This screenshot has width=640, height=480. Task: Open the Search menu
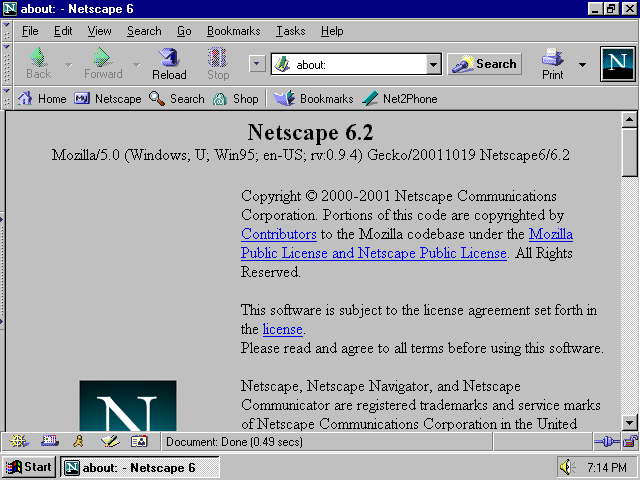pos(144,31)
